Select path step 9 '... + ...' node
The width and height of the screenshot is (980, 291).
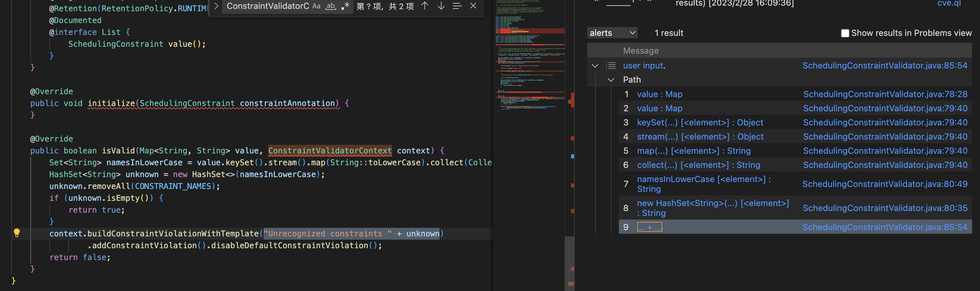coord(649,227)
